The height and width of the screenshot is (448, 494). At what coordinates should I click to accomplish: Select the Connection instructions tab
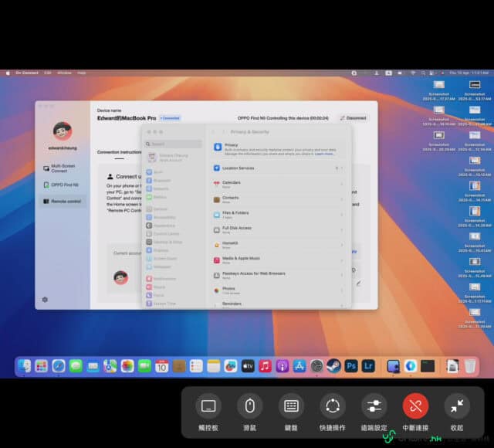119,152
